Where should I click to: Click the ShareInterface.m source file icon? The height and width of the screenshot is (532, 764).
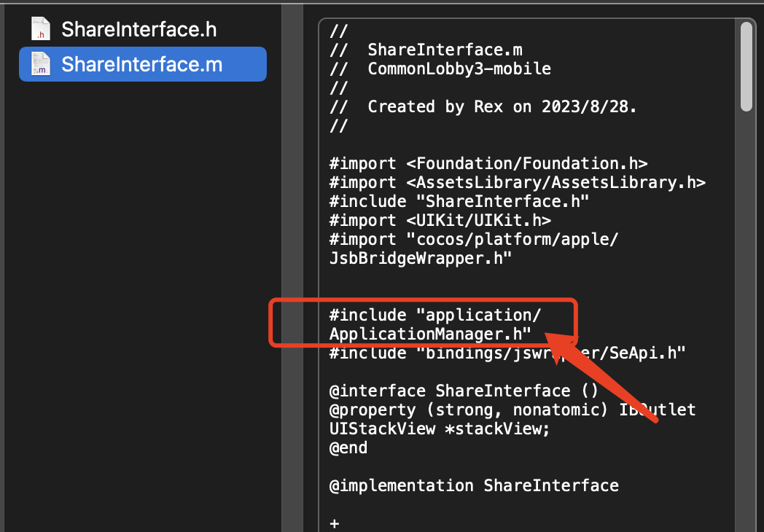point(41,64)
